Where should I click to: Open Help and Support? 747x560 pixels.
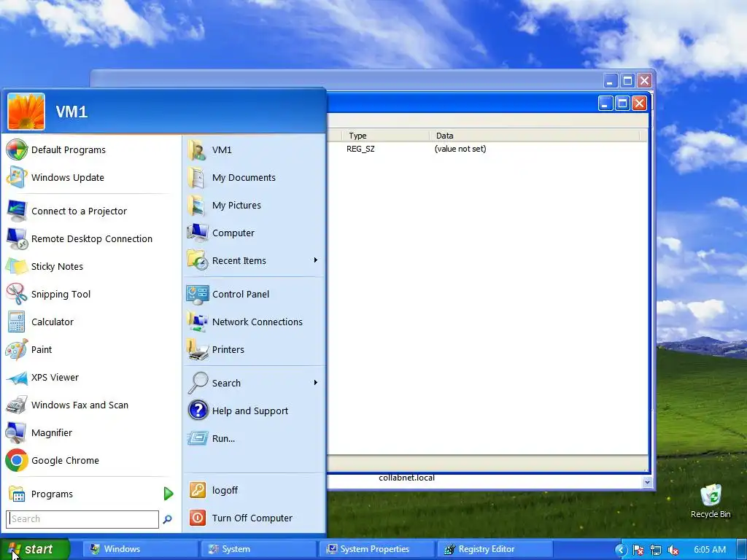tap(253, 411)
